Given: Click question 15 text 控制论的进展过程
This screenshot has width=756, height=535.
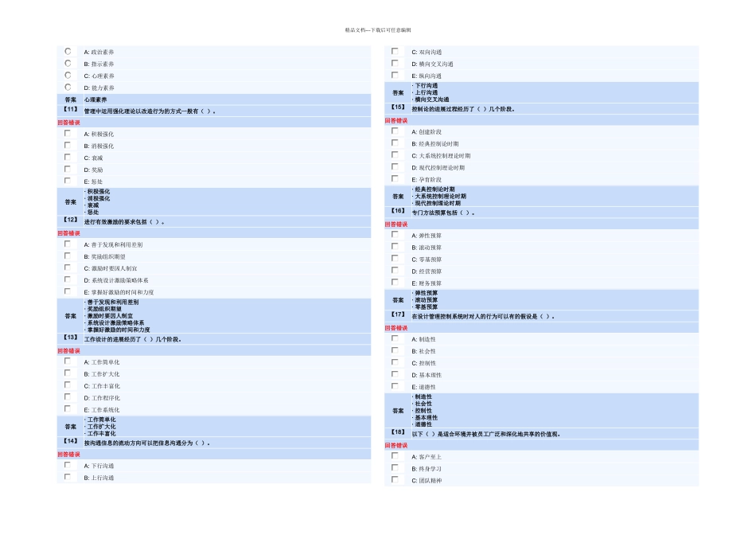Looking at the screenshot, I should [463, 109].
